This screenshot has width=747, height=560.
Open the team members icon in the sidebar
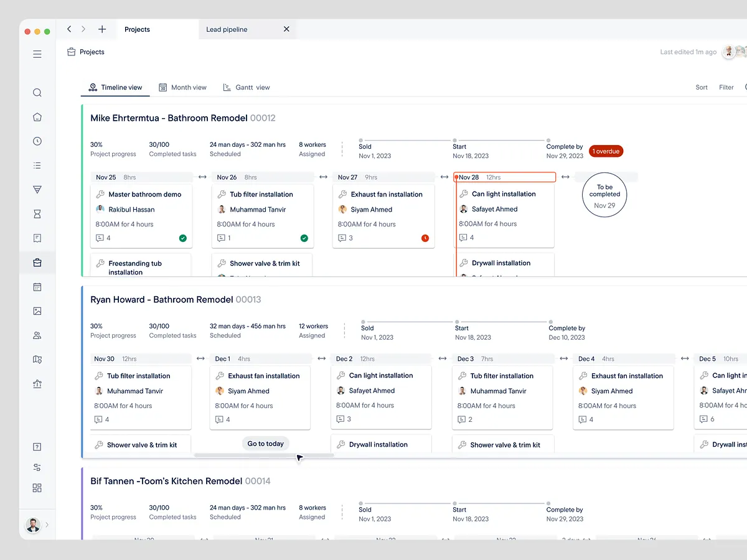point(37,335)
